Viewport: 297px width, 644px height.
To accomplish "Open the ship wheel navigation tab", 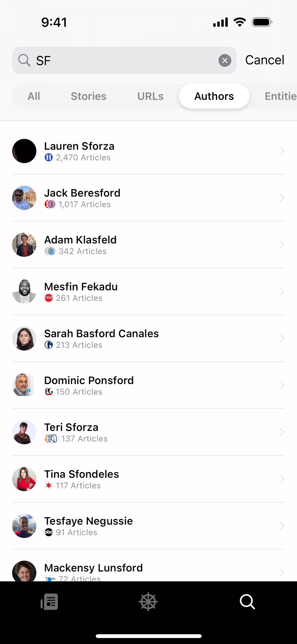I will click(148, 602).
